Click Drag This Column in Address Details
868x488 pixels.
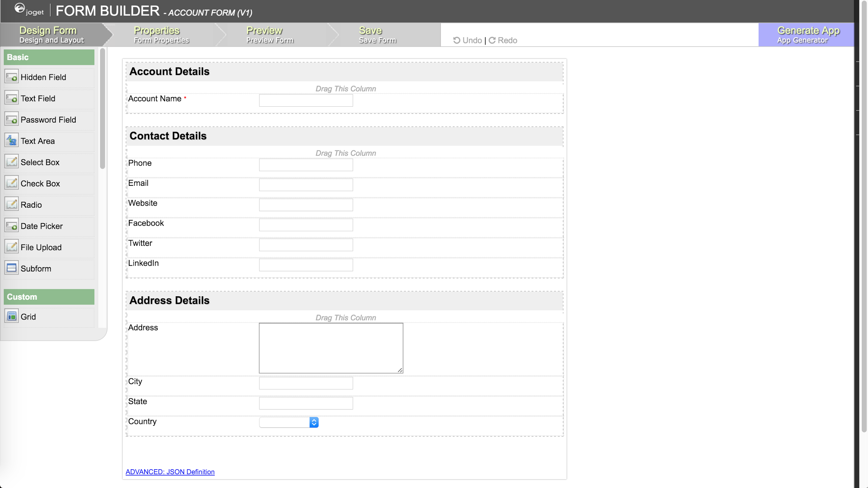tap(345, 318)
